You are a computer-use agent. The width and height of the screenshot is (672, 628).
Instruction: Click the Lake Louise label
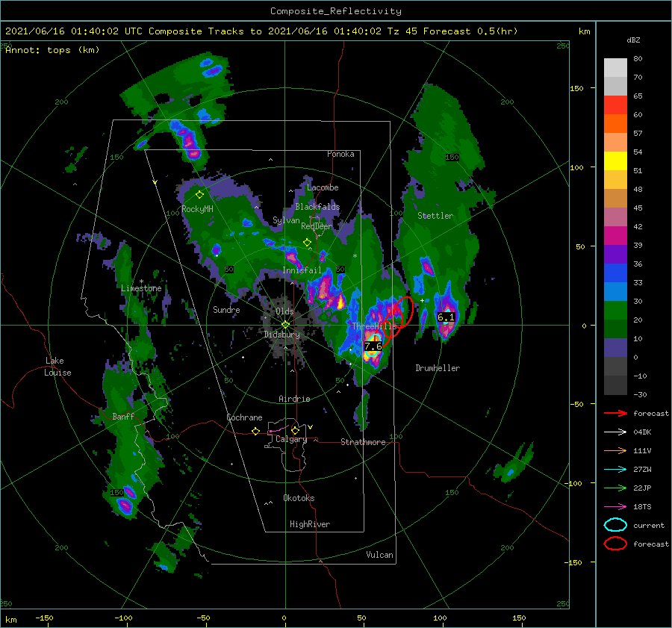pyautogui.click(x=57, y=367)
